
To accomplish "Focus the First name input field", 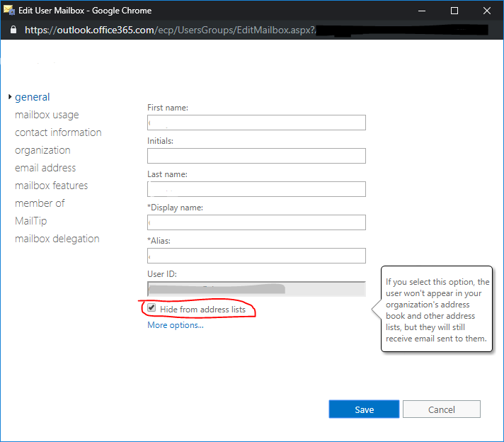I will coord(256,123).
